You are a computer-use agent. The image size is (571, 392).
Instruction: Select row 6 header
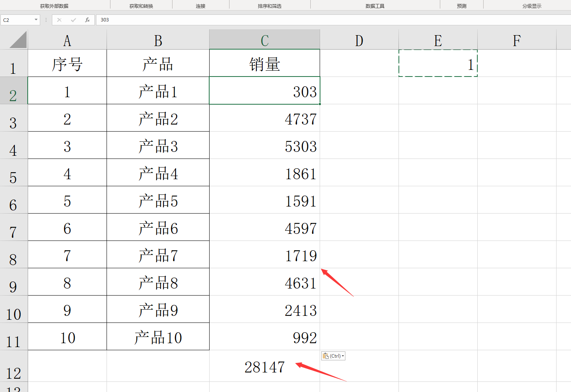click(x=14, y=200)
